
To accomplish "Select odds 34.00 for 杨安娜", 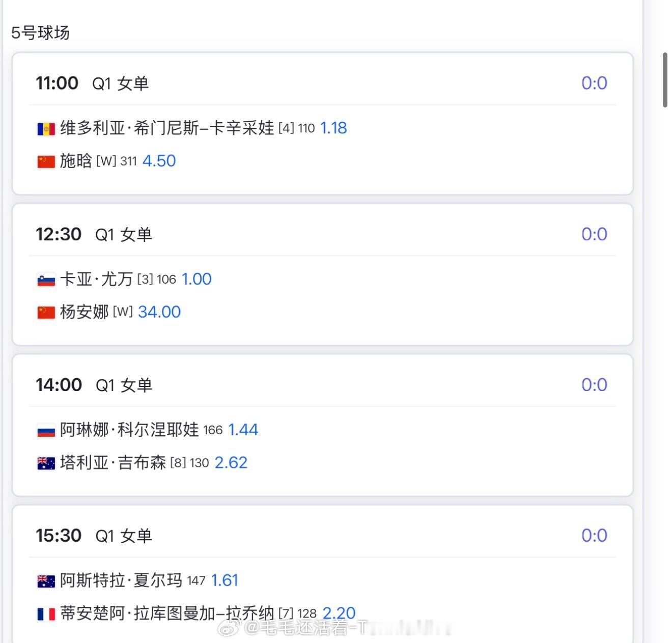I will click(159, 312).
